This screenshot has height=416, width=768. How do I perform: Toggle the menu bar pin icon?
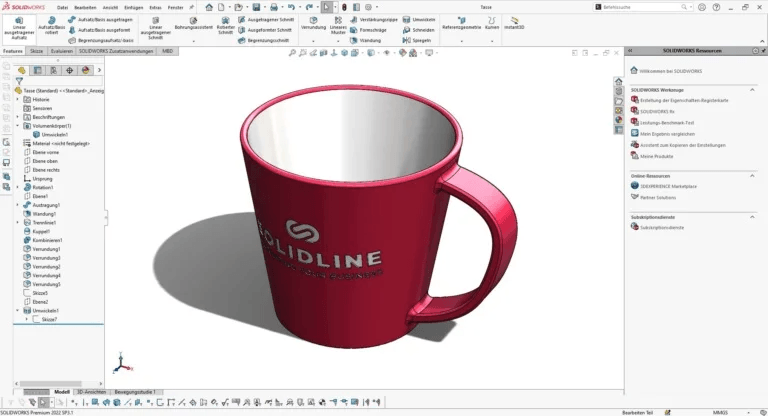coord(192,7)
